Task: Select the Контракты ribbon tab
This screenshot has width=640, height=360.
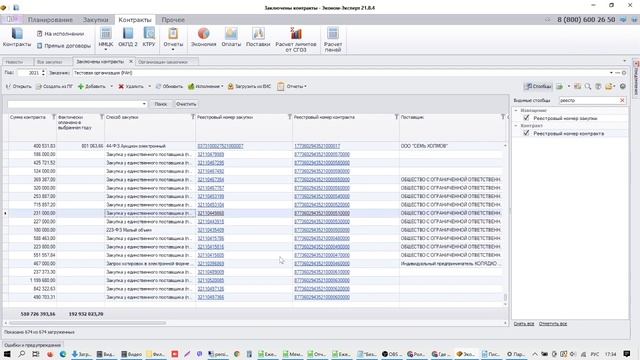Action: click(x=135, y=20)
